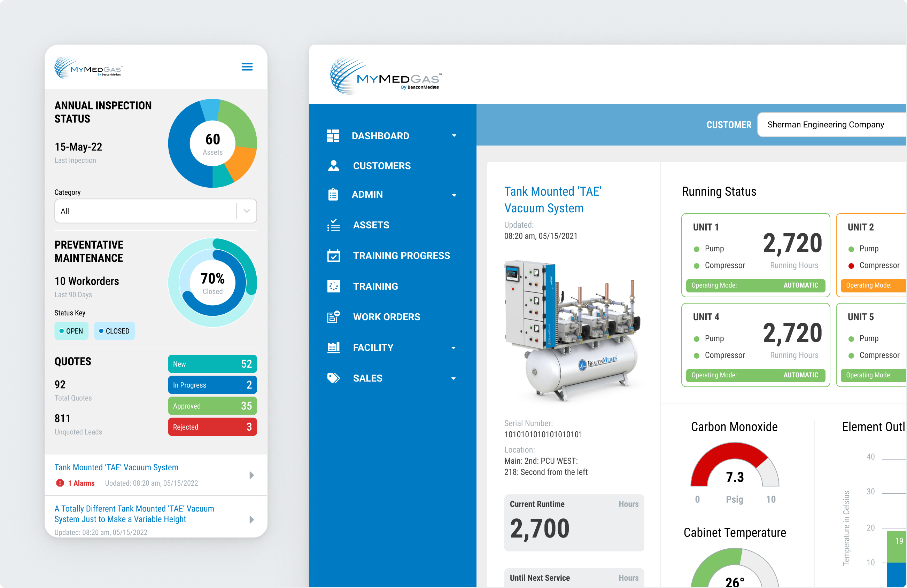Click the Work Orders icon

pos(333,317)
